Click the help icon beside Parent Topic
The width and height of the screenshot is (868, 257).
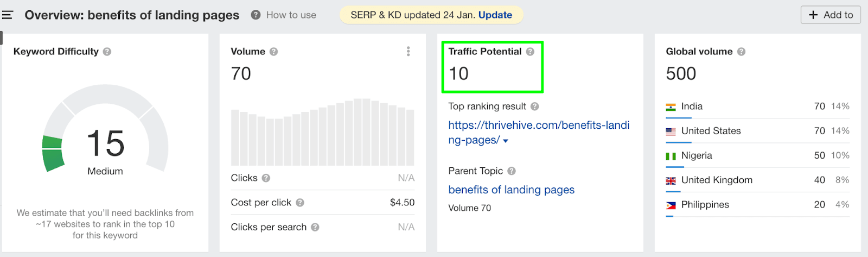pyautogui.click(x=511, y=171)
